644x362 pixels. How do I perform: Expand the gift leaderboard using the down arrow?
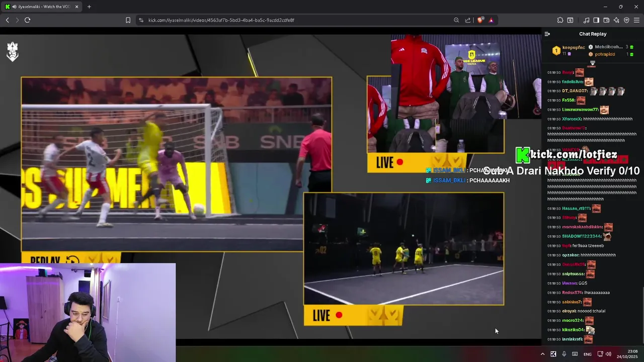pos(593,63)
